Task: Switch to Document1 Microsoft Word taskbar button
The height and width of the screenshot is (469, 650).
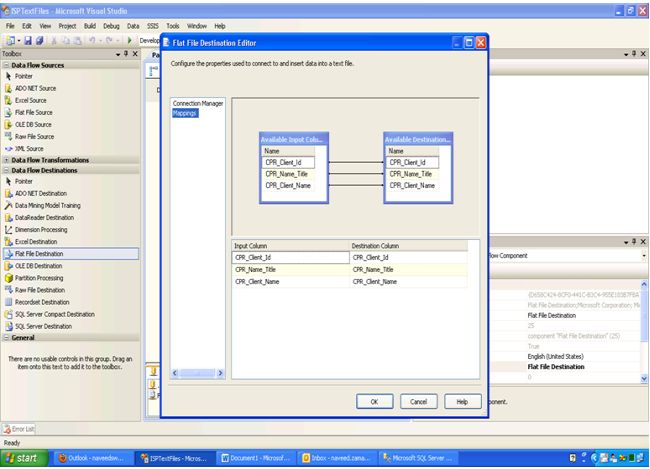Action: click(256, 458)
